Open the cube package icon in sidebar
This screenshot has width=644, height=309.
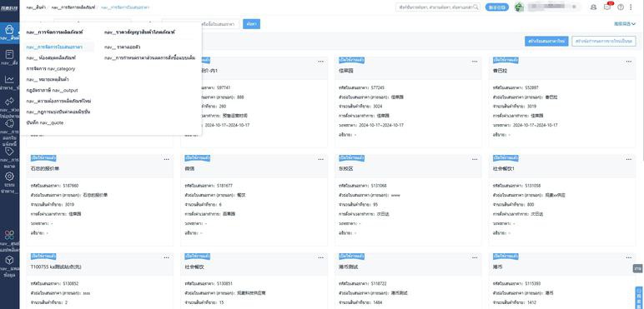point(9,260)
